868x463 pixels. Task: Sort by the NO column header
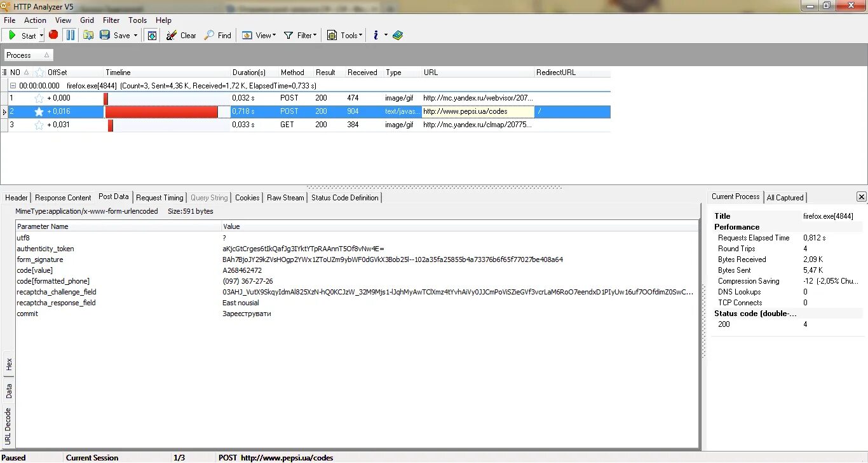pyautogui.click(x=20, y=73)
